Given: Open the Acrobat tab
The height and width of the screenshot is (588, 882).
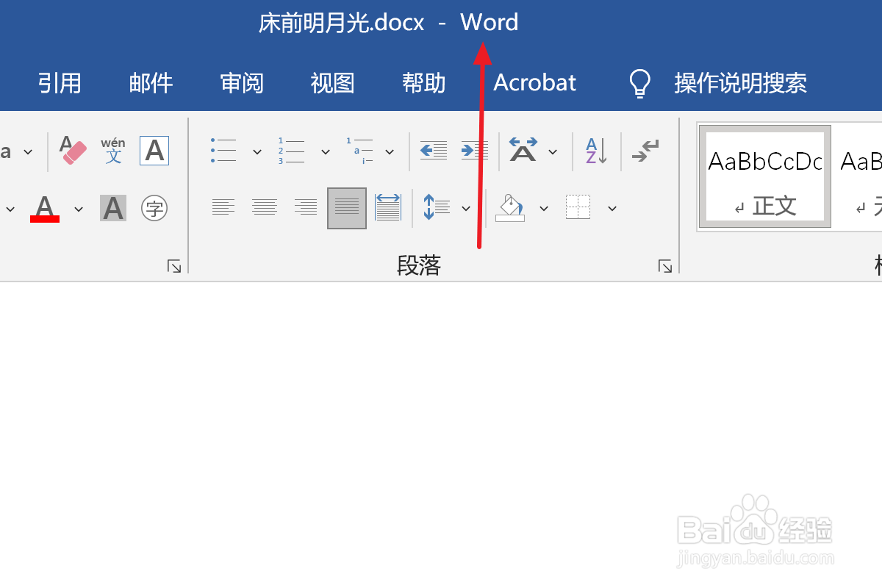Looking at the screenshot, I should 535,83.
